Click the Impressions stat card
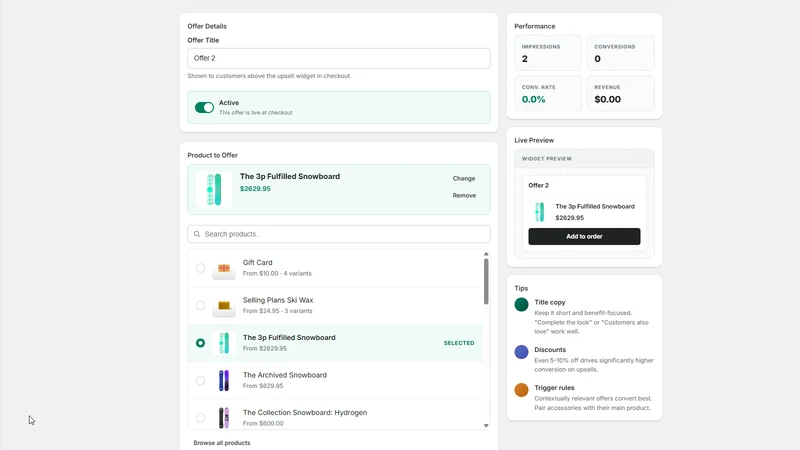Viewport: 800px width, 450px height. click(x=547, y=53)
